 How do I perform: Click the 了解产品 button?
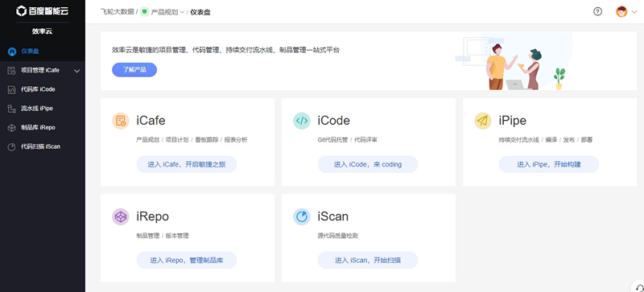pyautogui.click(x=134, y=70)
